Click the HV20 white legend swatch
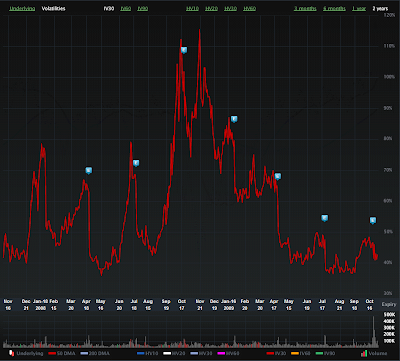 [167, 353]
